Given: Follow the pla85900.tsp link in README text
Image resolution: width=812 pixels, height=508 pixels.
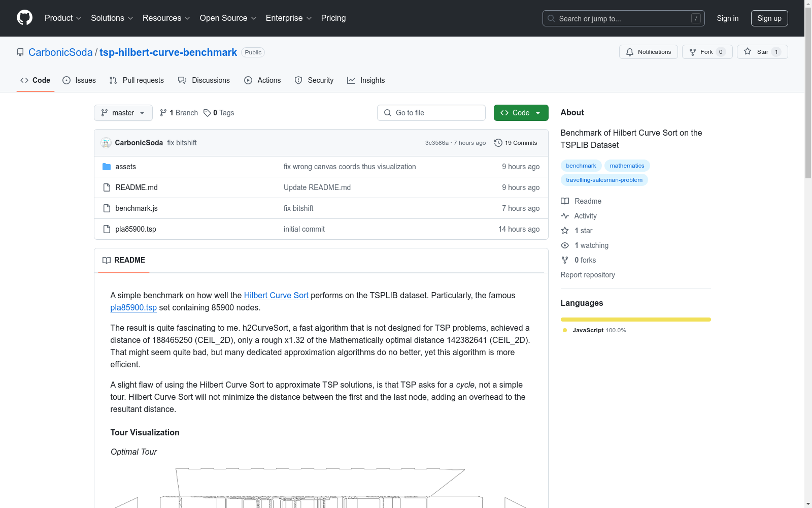Looking at the screenshot, I should (133, 307).
